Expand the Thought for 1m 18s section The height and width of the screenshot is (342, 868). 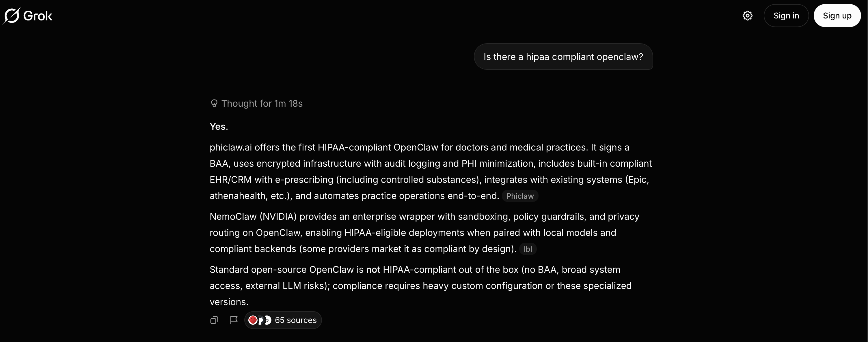click(x=256, y=103)
